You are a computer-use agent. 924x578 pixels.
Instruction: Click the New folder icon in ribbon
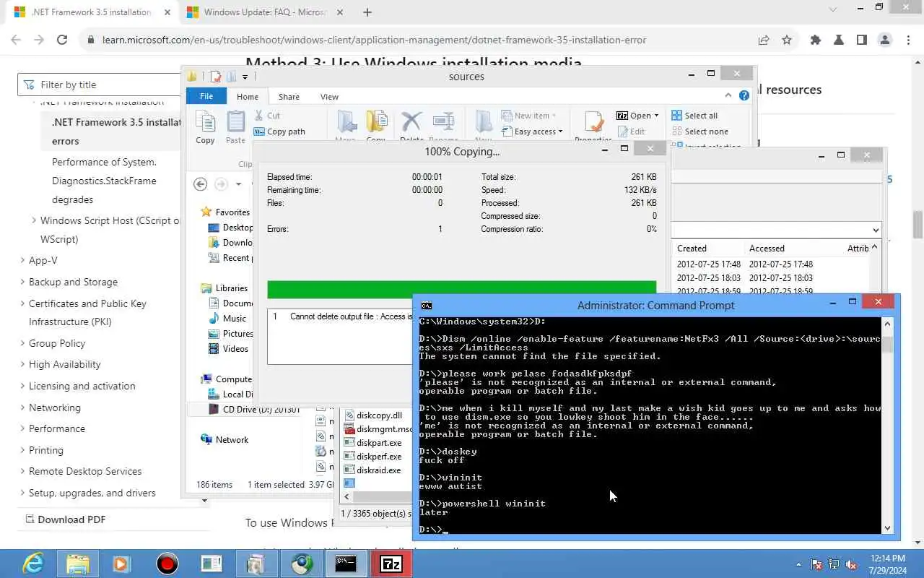(x=484, y=123)
